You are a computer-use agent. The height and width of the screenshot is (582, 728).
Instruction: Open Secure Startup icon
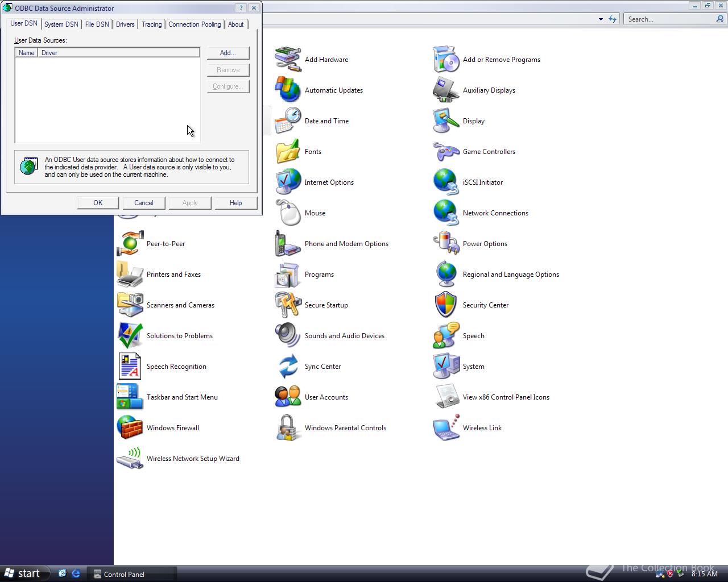coord(288,305)
